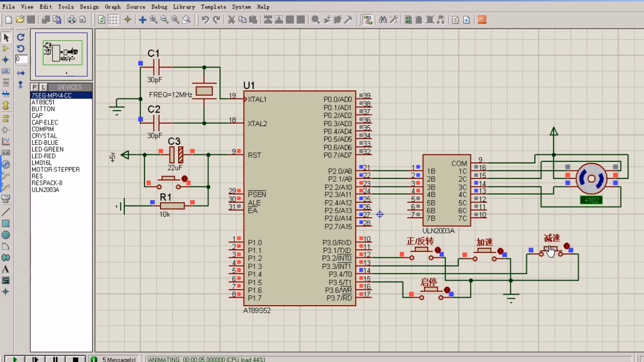644x362 pixels.
Task: Open the Template menu
Action: [213, 7]
